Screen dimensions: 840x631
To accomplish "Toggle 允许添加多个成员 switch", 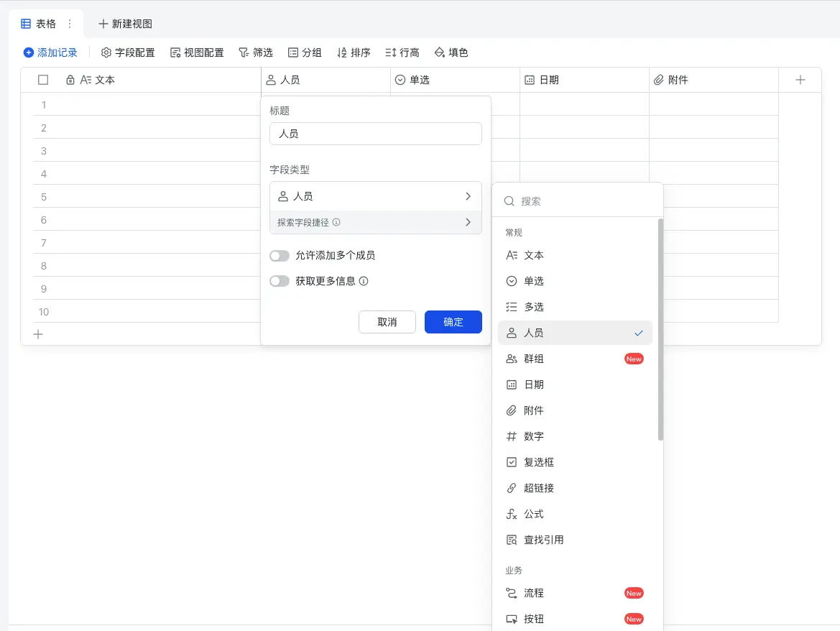I will (280, 255).
